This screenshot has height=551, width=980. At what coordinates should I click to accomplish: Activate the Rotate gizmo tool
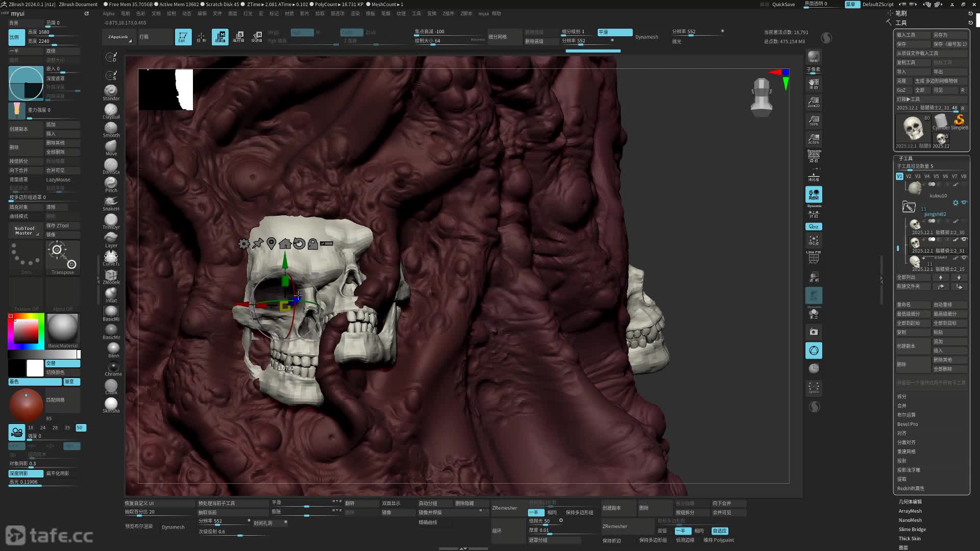257,37
